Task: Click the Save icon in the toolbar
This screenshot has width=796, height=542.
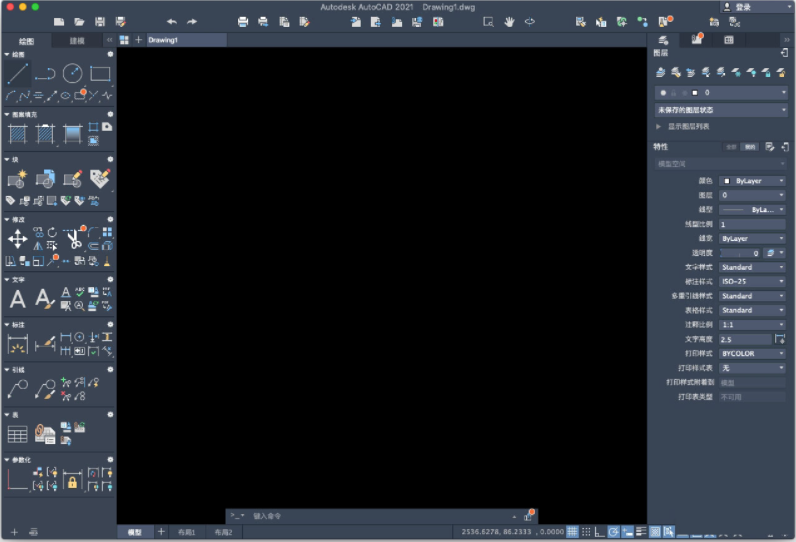Action: 100,22
